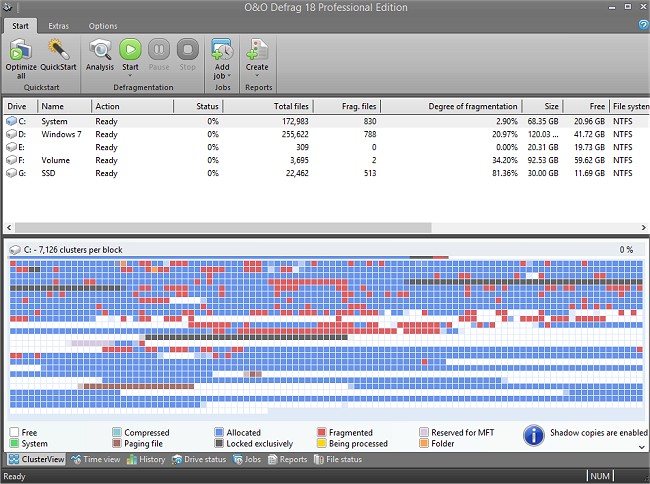Select the G: drive icon

(x=12, y=173)
